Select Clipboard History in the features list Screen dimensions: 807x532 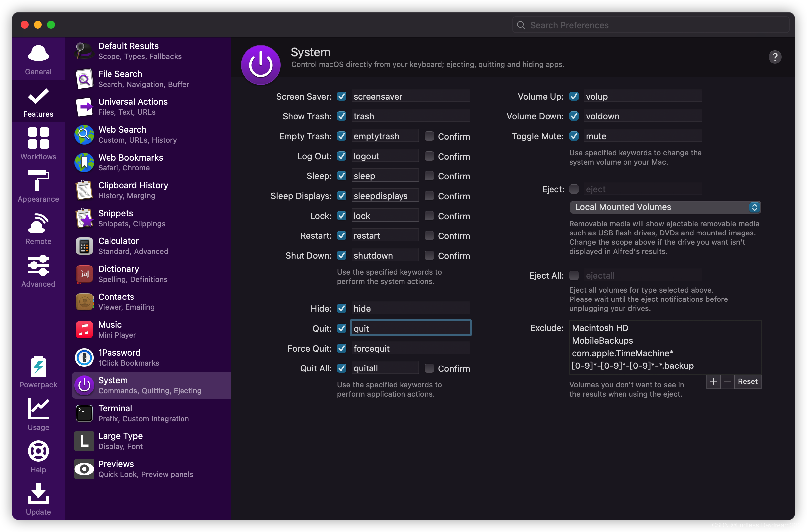[133, 190]
